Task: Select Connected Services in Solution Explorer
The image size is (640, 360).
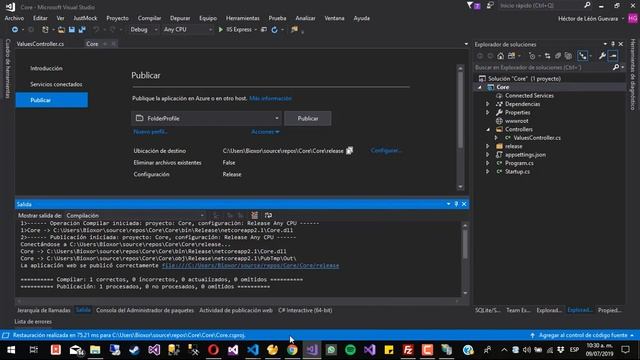Action: (x=529, y=96)
